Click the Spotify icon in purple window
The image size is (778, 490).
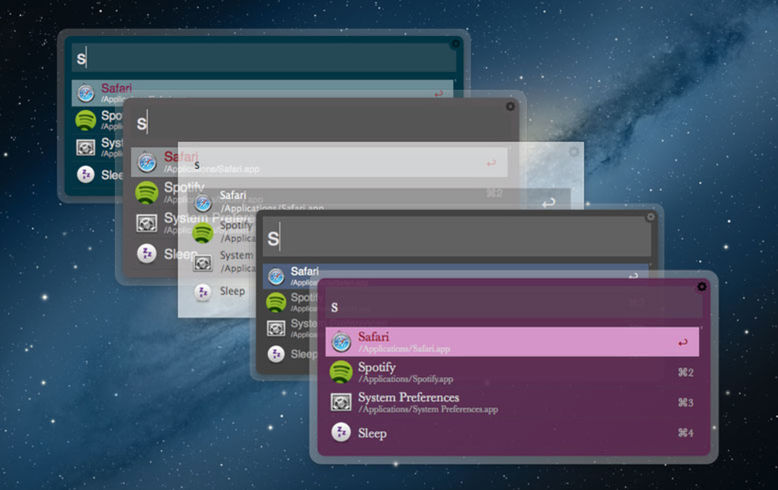(341, 372)
